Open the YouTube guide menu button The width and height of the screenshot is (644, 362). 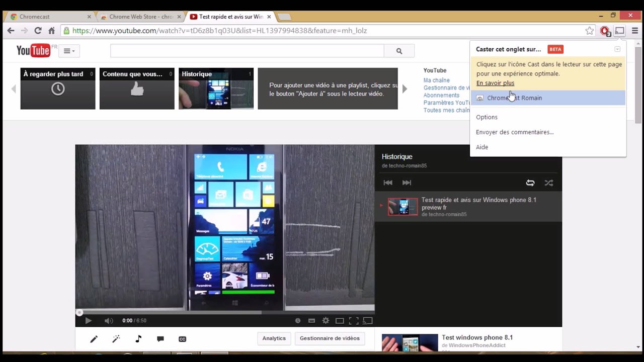point(69,51)
